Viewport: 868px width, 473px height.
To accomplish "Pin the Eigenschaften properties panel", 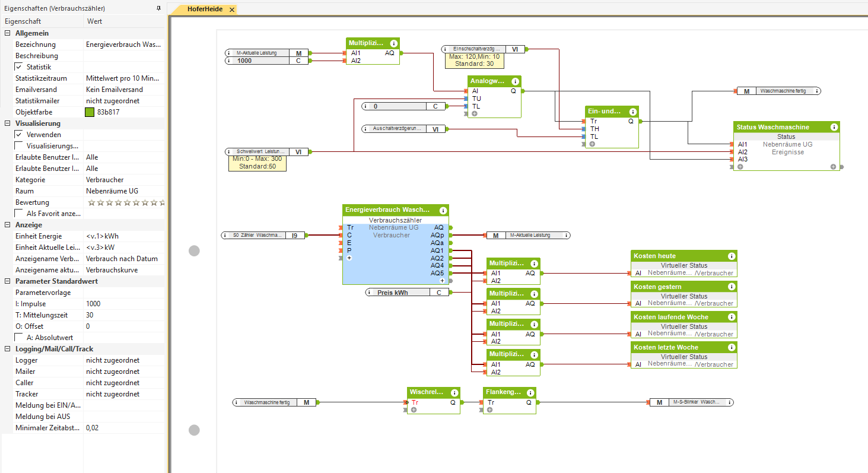I will click(158, 8).
